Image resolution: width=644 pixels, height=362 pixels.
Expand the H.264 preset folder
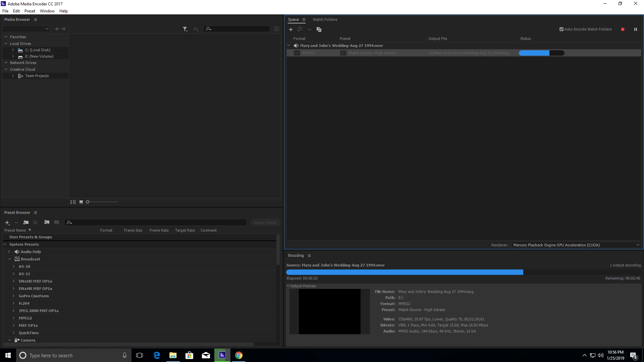tap(14, 303)
